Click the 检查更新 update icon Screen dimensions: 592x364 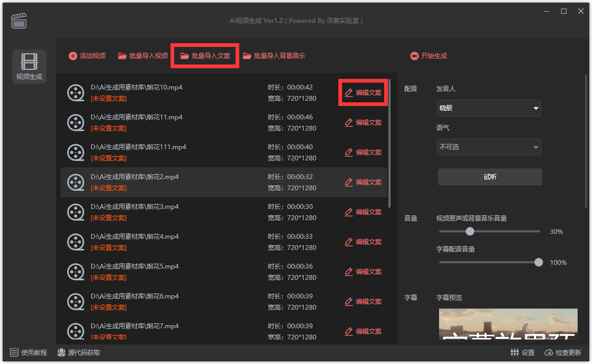[x=548, y=352]
